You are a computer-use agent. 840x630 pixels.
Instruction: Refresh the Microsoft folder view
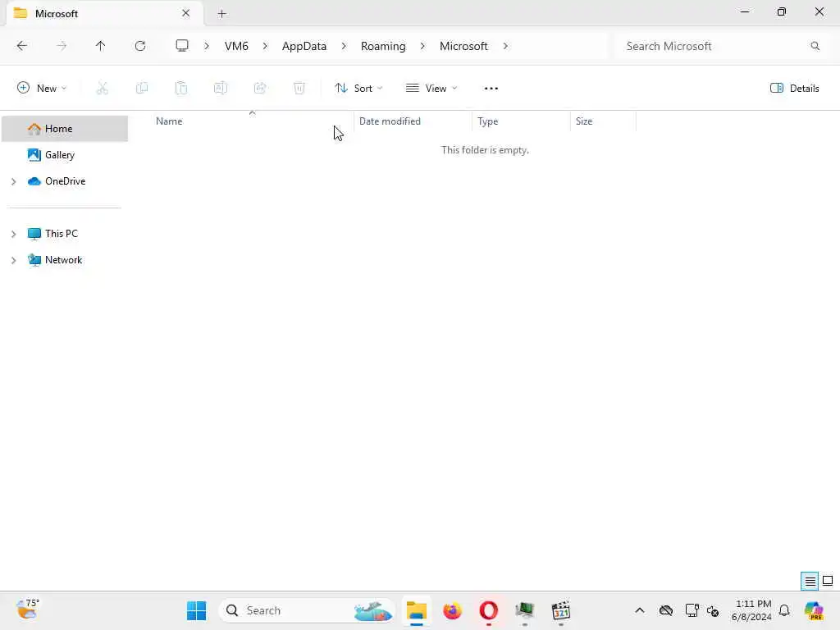click(140, 46)
